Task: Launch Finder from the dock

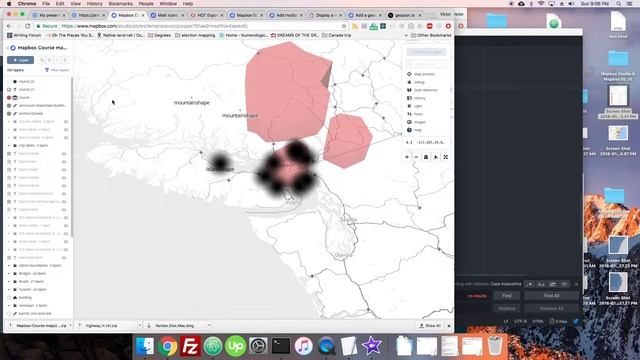Action: pos(145,346)
